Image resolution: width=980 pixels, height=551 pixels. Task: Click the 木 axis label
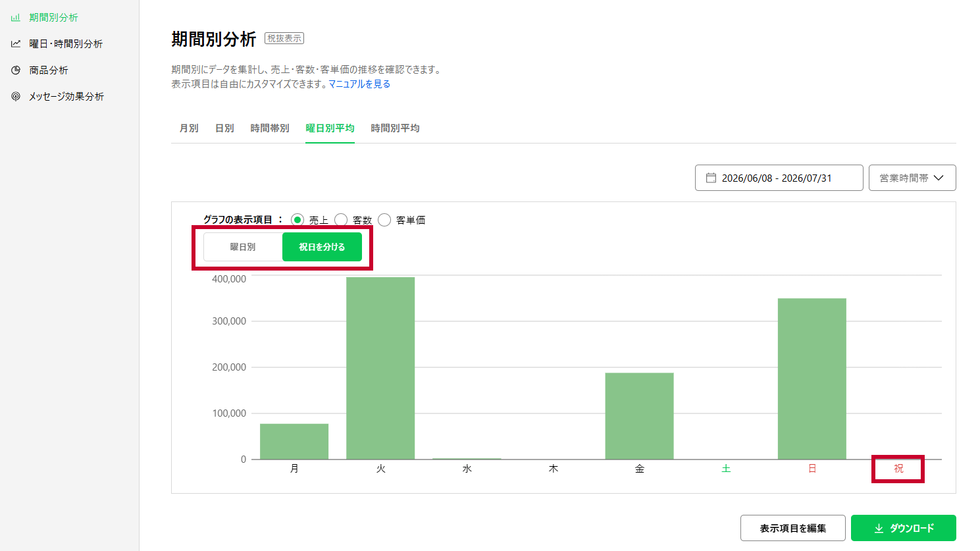point(554,469)
